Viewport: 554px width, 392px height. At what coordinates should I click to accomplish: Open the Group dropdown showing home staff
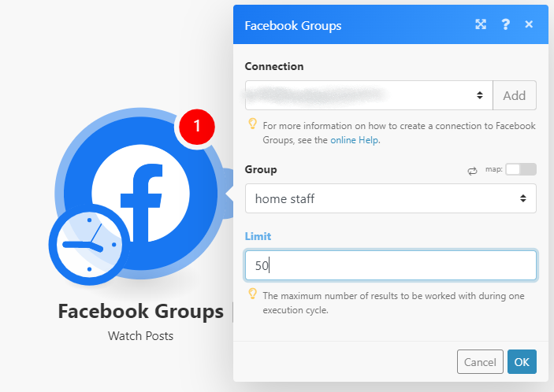click(x=391, y=198)
